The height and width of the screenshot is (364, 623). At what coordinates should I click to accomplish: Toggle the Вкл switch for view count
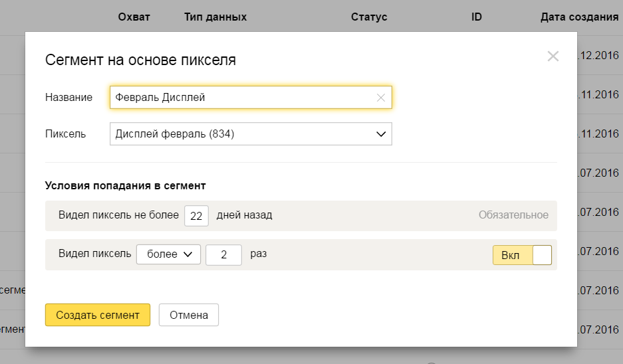(522, 255)
